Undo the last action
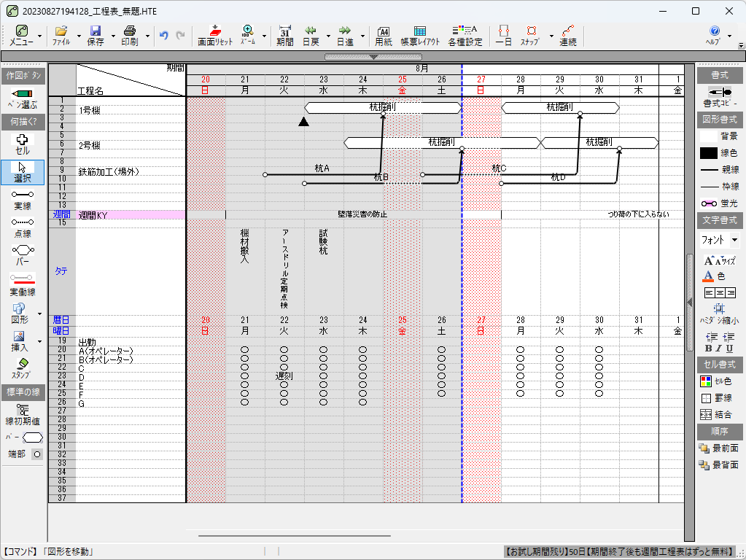 coord(164,35)
